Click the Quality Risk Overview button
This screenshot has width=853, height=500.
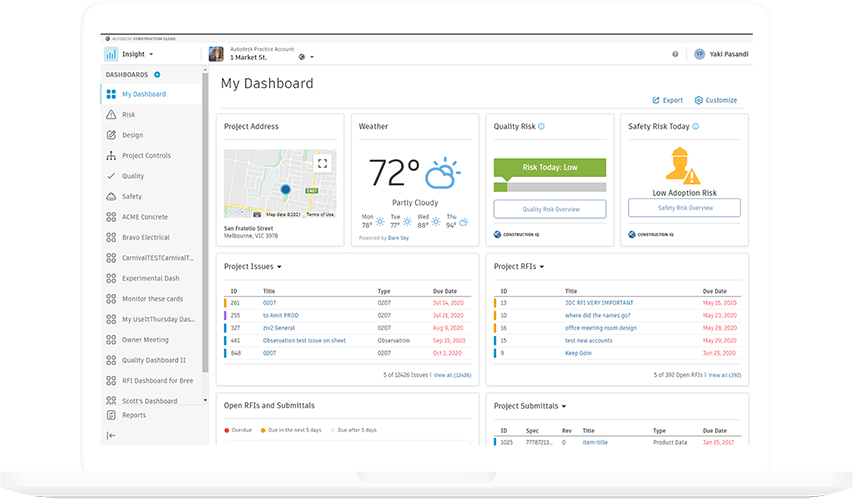pos(549,209)
